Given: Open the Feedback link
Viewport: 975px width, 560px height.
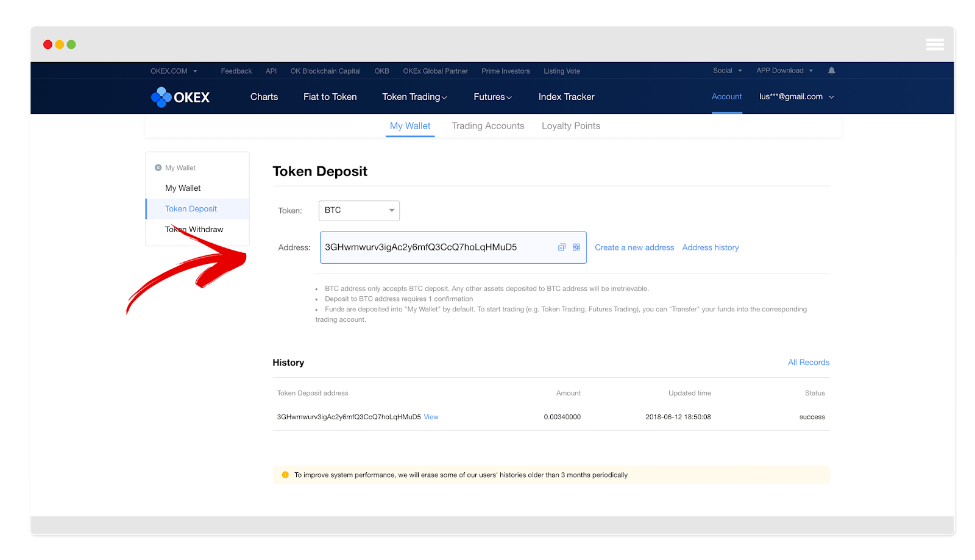Looking at the screenshot, I should click(x=236, y=71).
